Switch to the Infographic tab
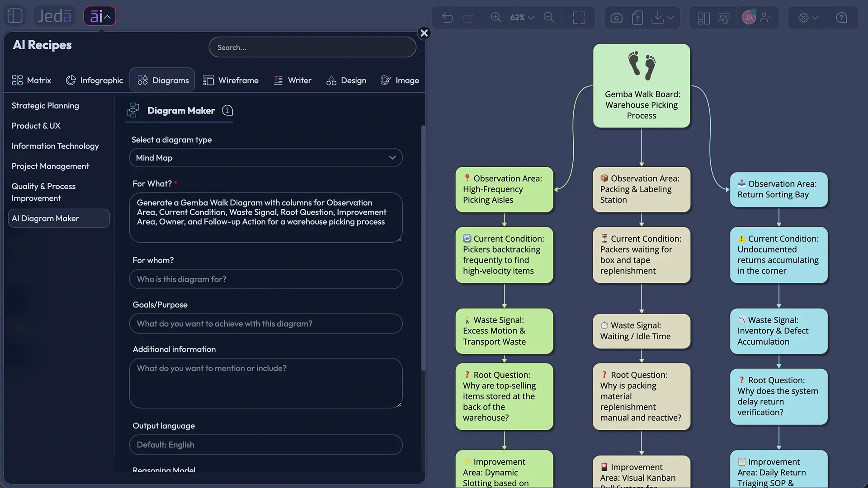The image size is (868, 488). [94, 80]
